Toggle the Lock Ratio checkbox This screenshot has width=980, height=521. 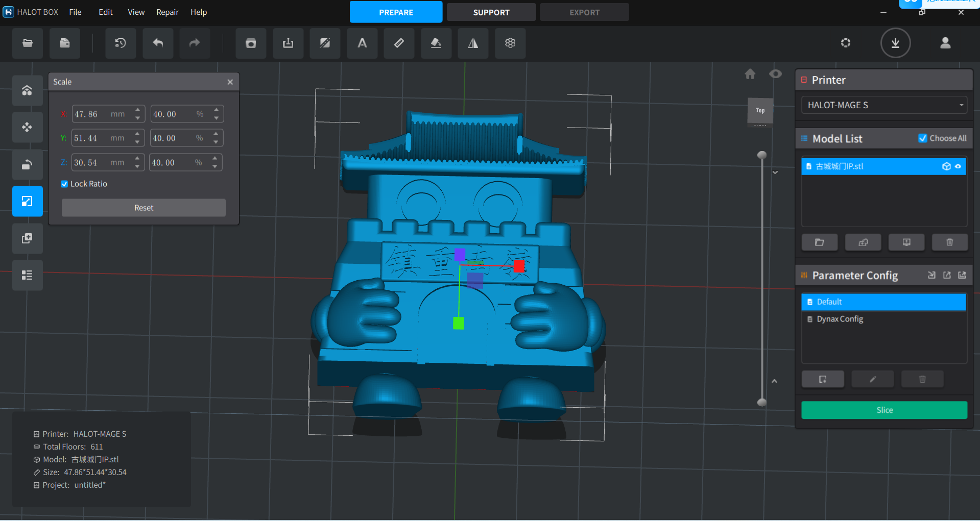[x=64, y=184]
